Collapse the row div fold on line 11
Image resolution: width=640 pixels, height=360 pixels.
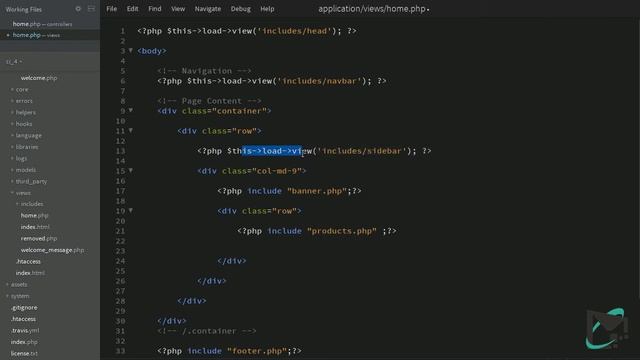click(131, 130)
